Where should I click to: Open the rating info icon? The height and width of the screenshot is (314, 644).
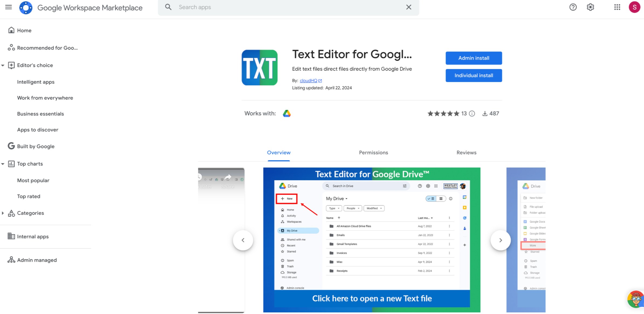tap(472, 114)
